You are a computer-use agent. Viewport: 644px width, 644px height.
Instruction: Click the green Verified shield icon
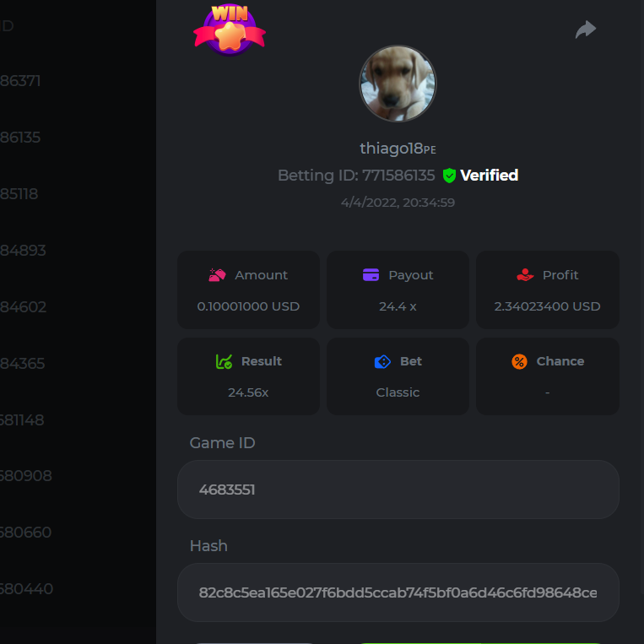[x=449, y=176]
